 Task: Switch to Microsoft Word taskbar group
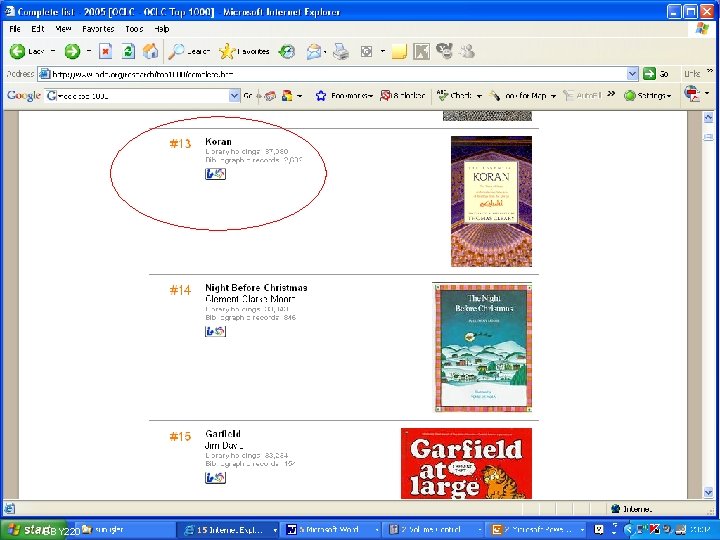332,529
